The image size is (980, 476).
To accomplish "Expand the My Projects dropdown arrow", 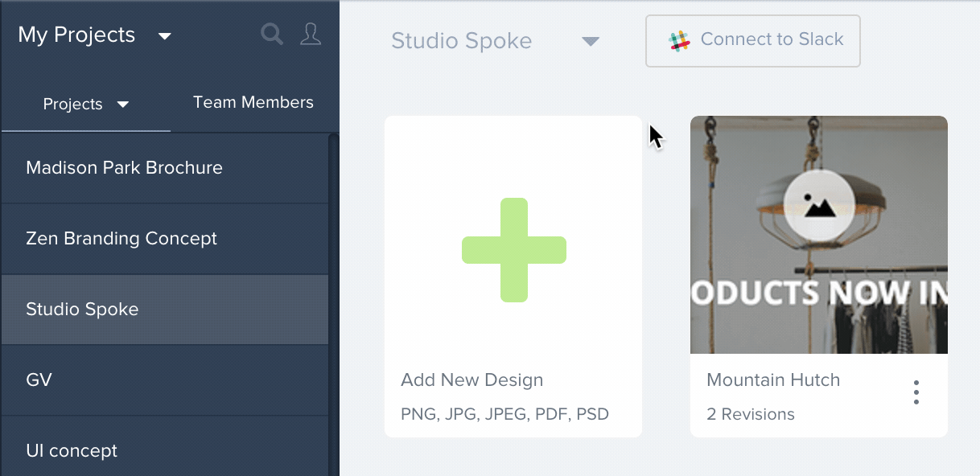I will [165, 36].
